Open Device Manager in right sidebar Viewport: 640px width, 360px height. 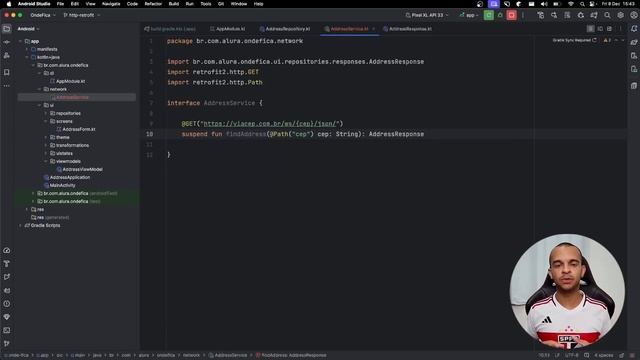click(x=633, y=56)
